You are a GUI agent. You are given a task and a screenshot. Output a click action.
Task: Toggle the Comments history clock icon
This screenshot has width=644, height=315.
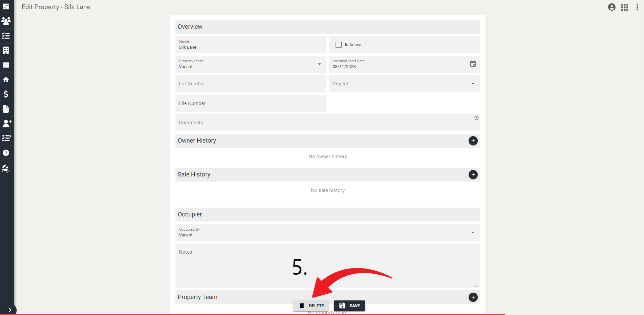[476, 118]
